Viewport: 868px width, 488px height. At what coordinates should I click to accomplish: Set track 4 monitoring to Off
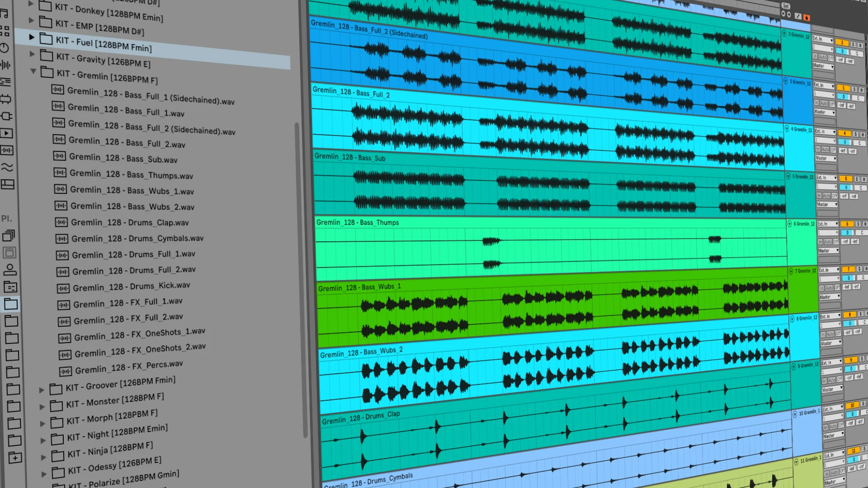(833, 150)
